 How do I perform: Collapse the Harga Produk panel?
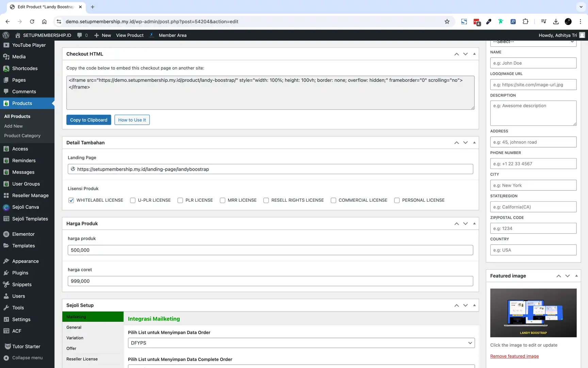[474, 224]
